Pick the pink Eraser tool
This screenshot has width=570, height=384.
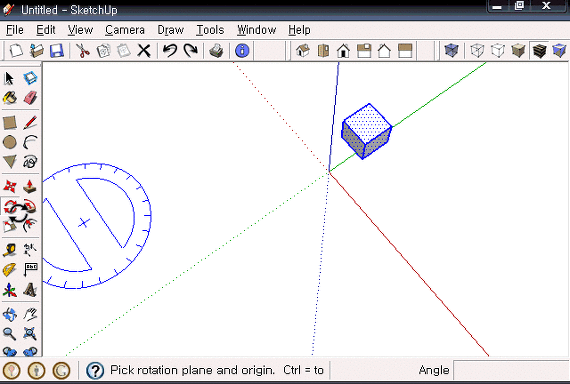click(30, 98)
